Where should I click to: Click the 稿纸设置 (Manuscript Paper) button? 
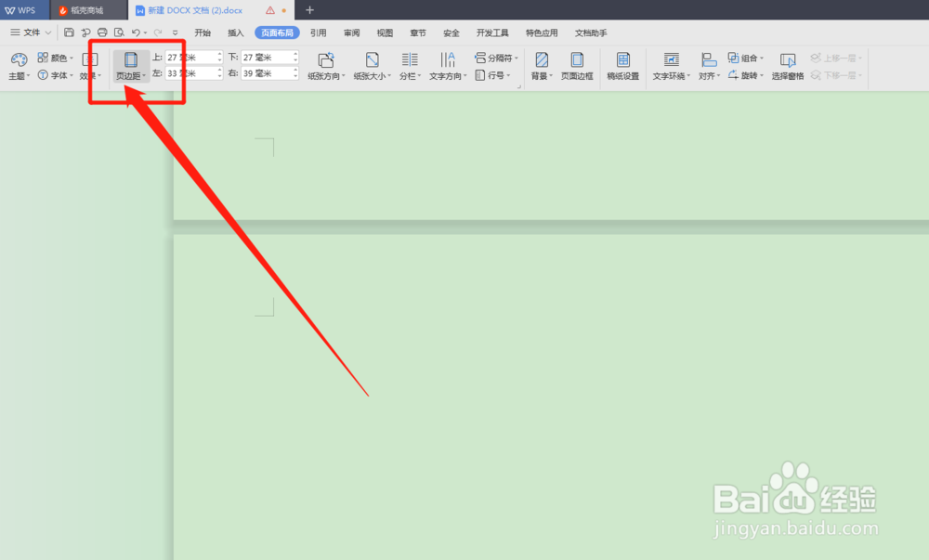point(623,66)
